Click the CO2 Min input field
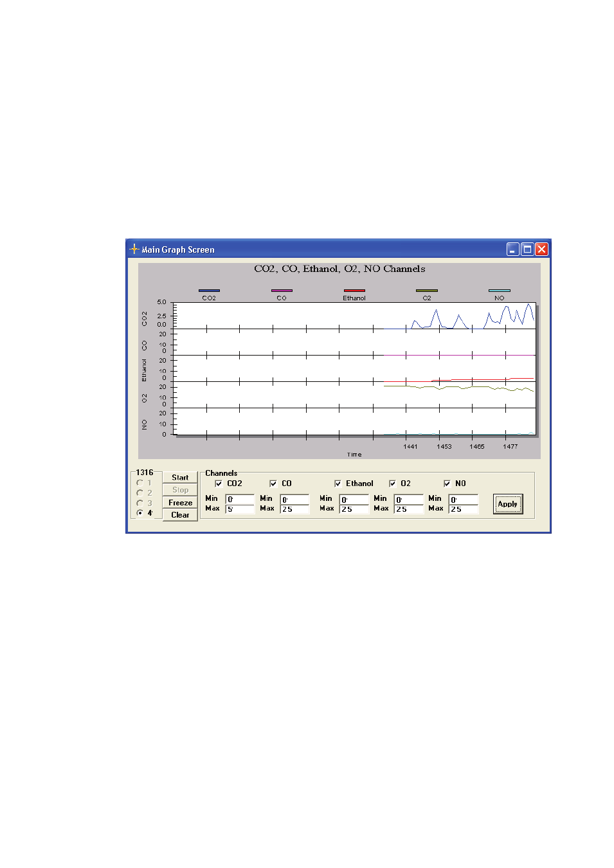Screen dimensions: 614x868 pos(240,499)
